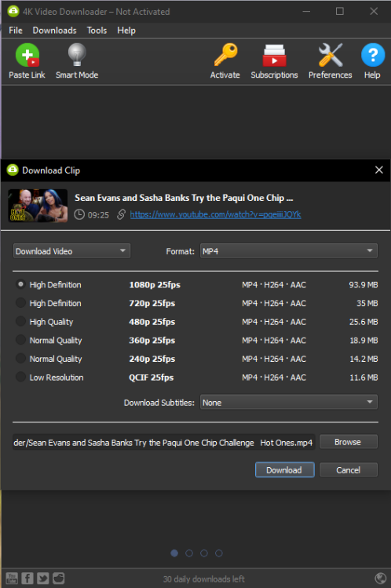This screenshot has height=588, width=391.
Task: Click the Hot Ones video thumbnail
Action: tap(38, 206)
